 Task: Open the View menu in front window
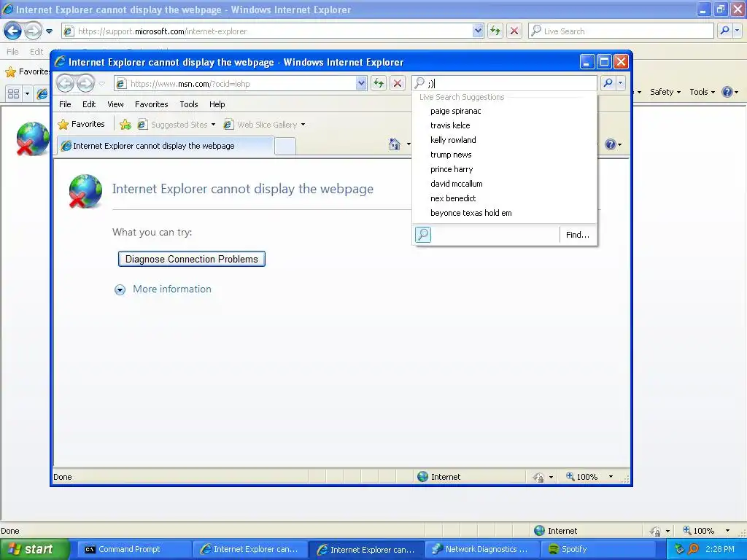point(115,104)
